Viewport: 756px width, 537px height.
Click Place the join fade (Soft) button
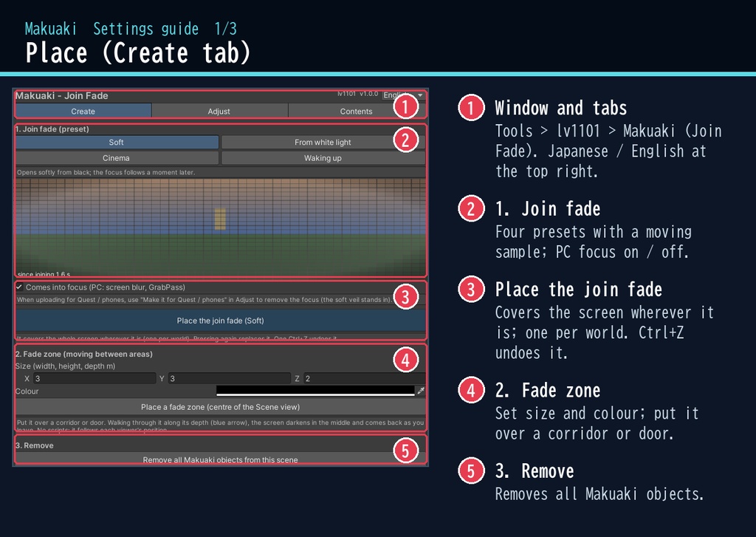[220, 321]
